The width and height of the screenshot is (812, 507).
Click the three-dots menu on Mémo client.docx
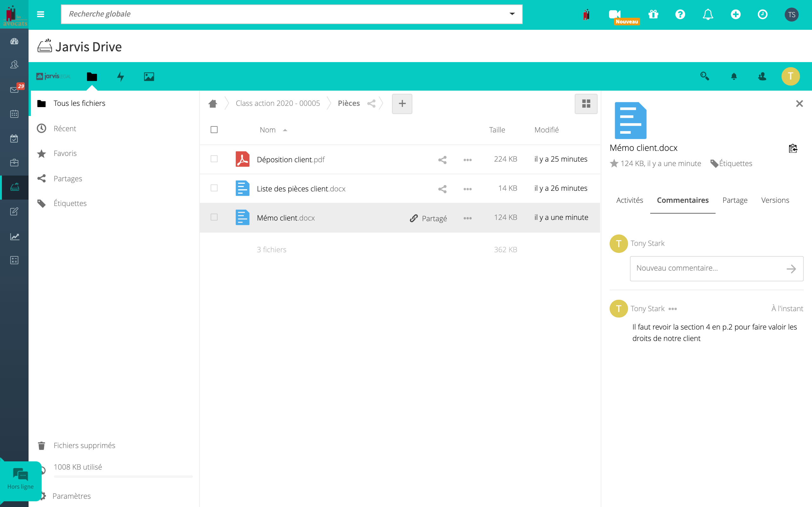pos(468,217)
